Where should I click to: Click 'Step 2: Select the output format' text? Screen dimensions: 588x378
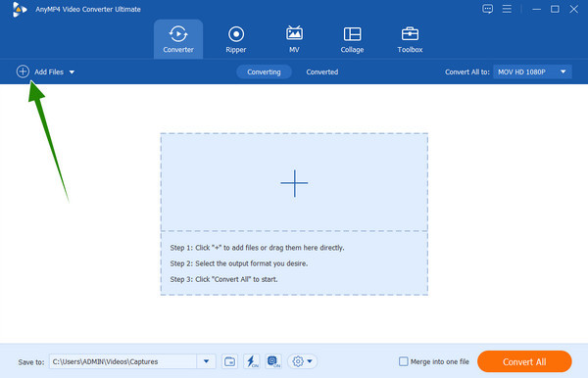(239, 263)
